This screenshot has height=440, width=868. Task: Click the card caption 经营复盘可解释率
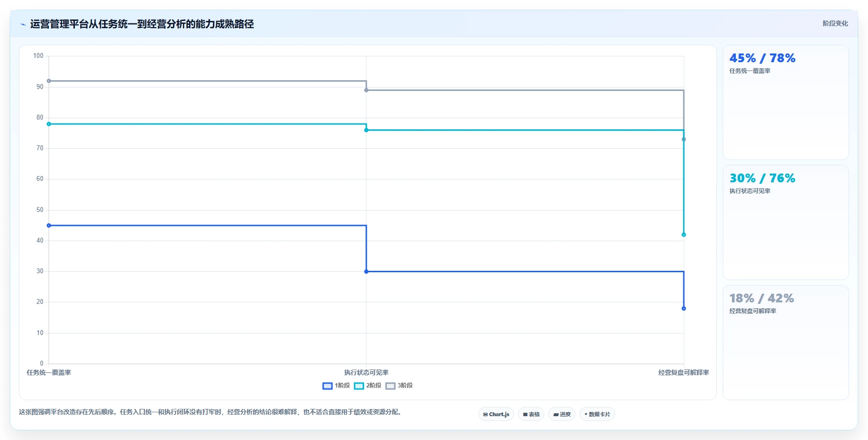(753, 311)
